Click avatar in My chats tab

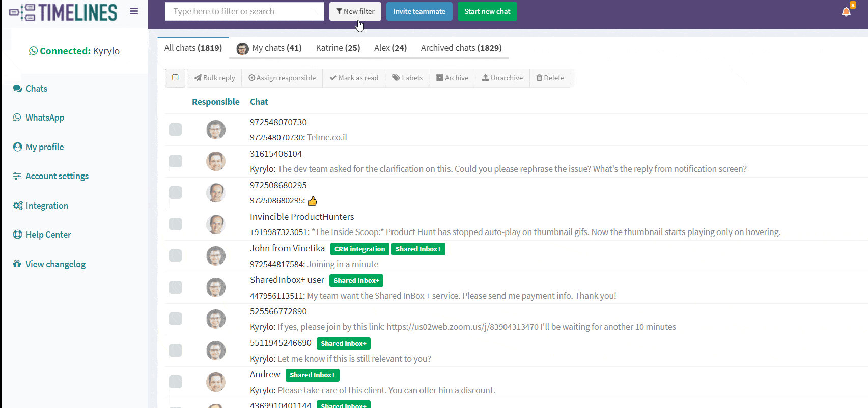tap(242, 49)
